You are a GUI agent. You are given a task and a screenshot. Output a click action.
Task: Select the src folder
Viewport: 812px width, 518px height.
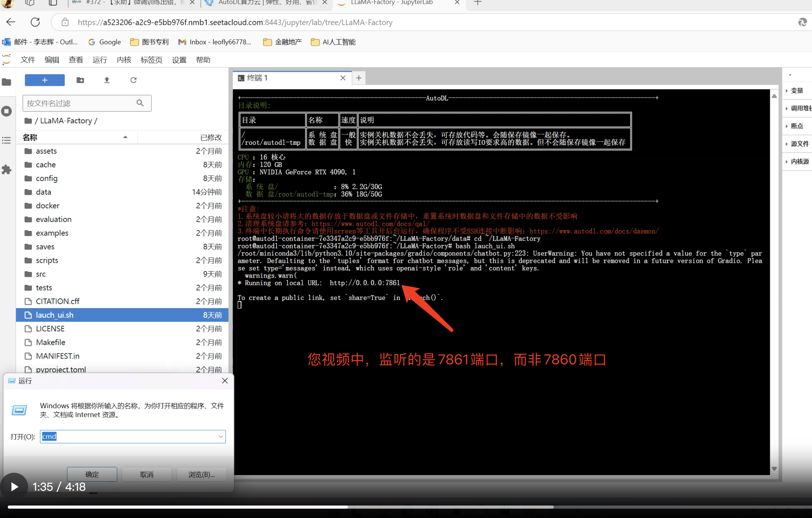pos(122,274)
